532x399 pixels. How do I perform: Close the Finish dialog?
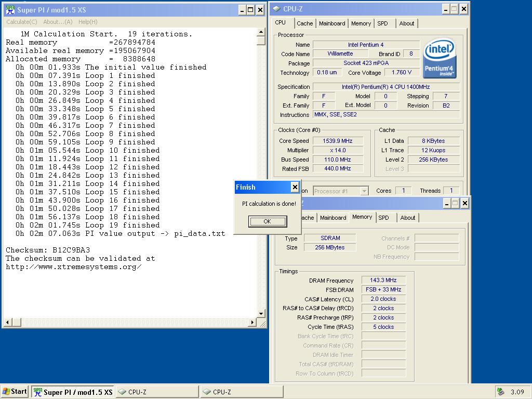click(295, 187)
